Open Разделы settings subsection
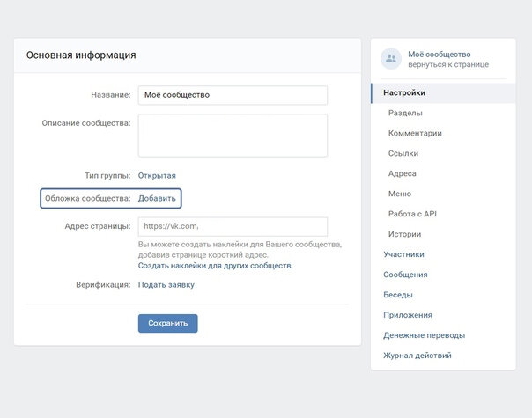Viewport: 532px width, 418px height. tap(405, 113)
